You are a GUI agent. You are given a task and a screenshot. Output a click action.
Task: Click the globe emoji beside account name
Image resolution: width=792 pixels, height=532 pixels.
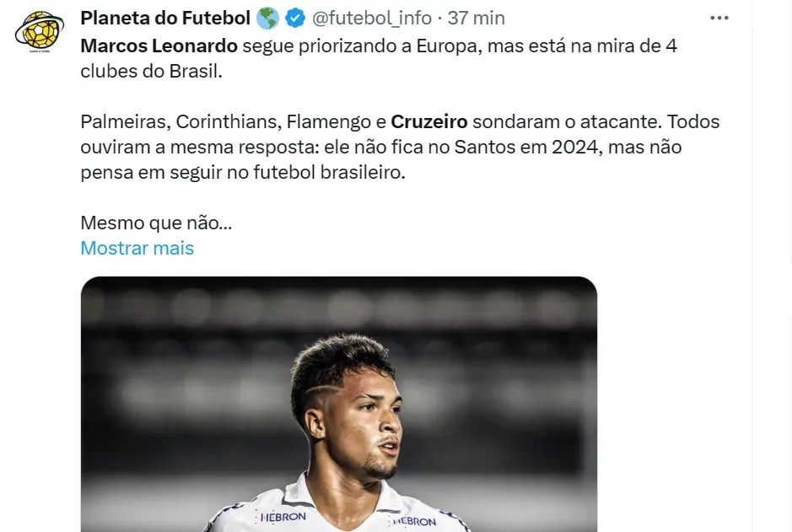(268, 18)
